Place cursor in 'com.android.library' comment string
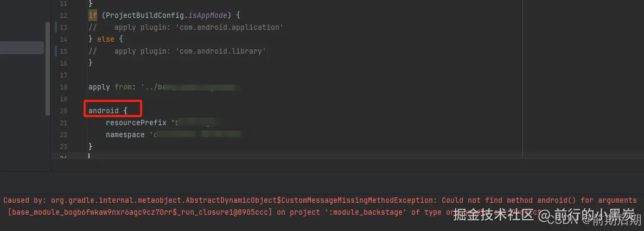 point(221,52)
